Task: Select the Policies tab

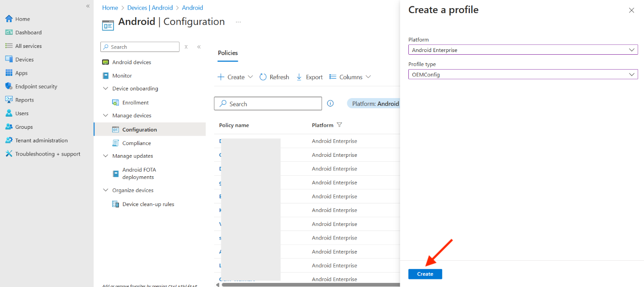Action: [227, 53]
